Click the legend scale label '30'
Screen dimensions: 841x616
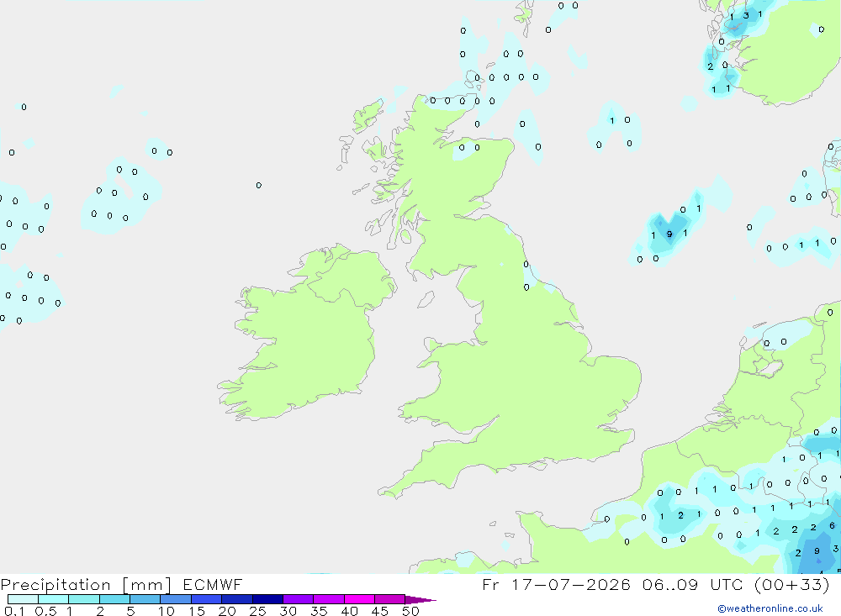point(288,611)
